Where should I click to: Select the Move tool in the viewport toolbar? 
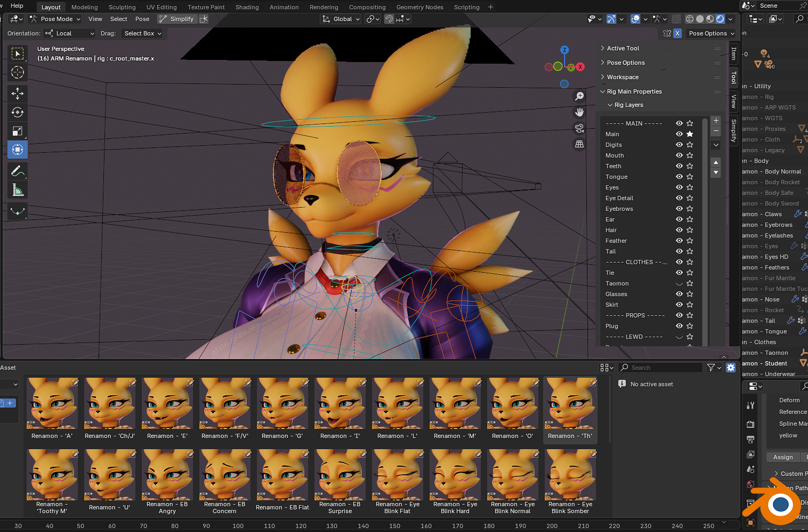pos(18,94)
